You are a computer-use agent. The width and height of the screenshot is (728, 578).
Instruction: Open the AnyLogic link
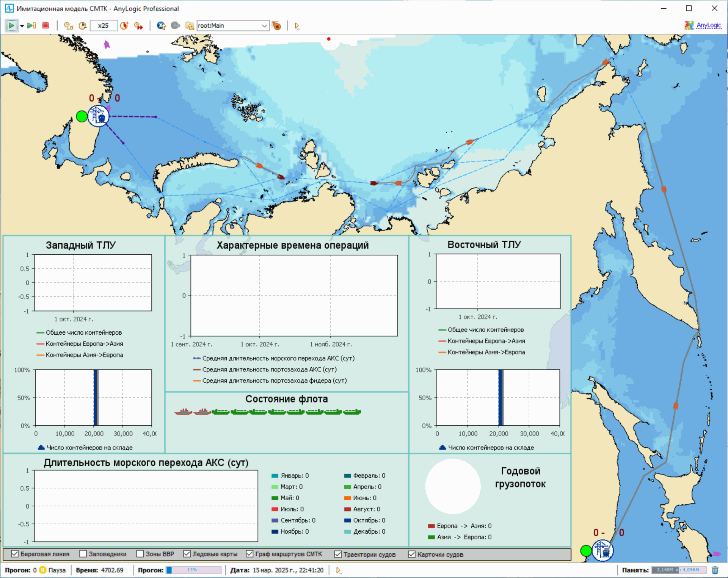[x=709, y=25]
